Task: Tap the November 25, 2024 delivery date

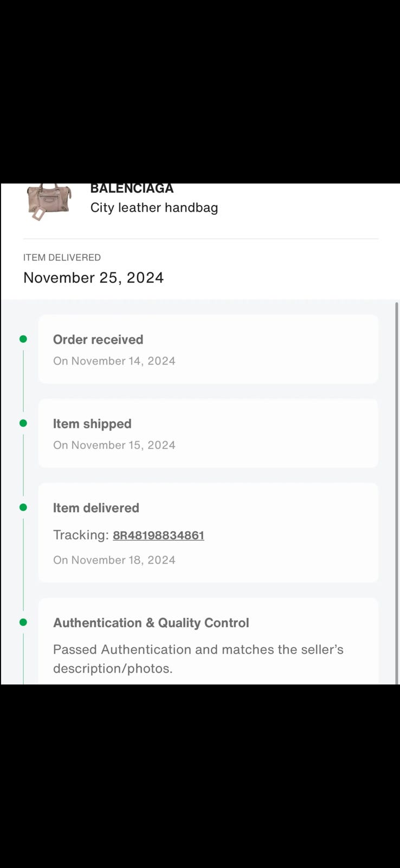Action: [x=93, y=278]
